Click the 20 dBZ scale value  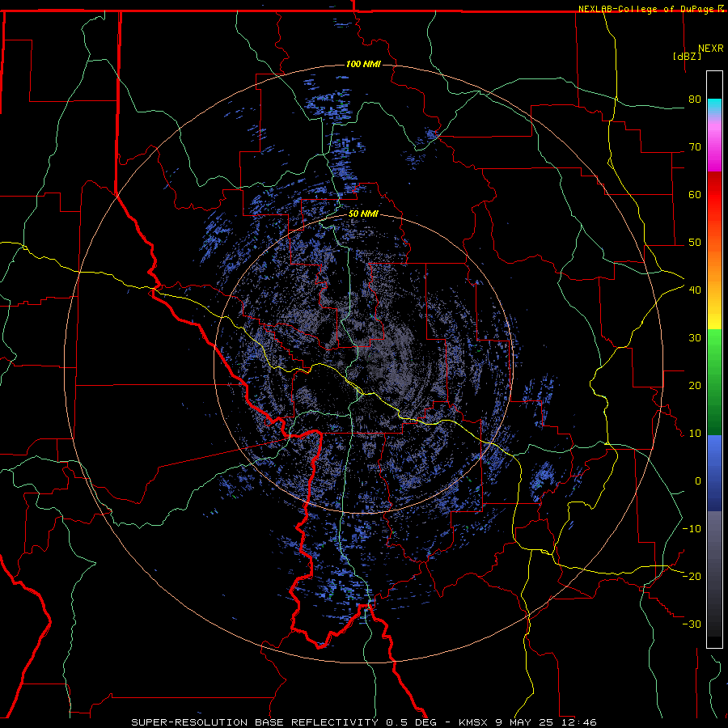[x=695, y=386]
